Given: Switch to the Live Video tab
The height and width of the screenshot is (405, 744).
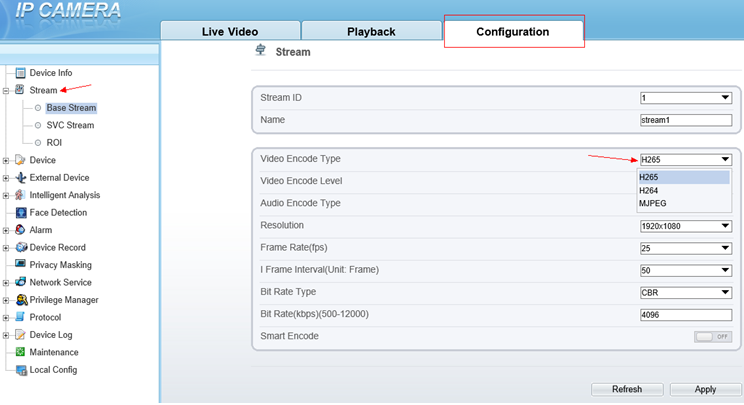Looking at the screenshot, I should (x=229, y=32).
